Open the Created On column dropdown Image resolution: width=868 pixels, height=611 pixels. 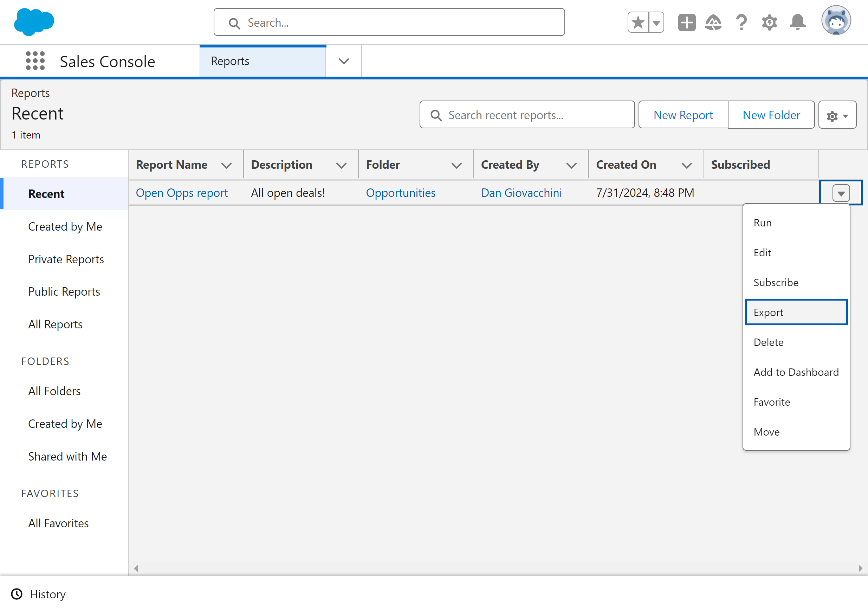pyautogui.click(x=687, y=165)
